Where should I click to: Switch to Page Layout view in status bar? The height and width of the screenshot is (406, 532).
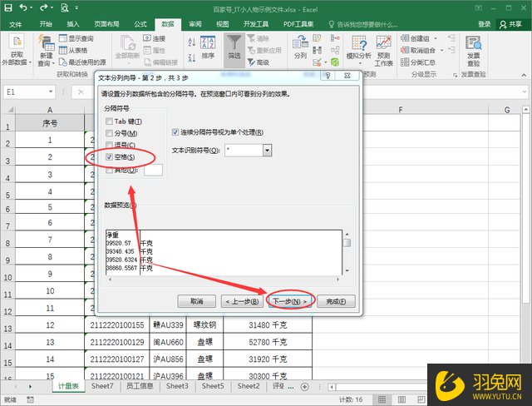pos(401,399)
